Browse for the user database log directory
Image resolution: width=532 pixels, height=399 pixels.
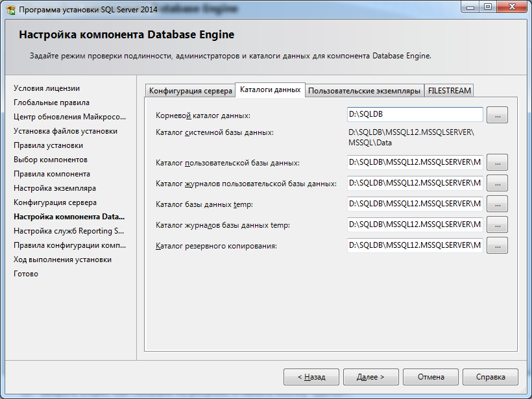tap(497, 183)
